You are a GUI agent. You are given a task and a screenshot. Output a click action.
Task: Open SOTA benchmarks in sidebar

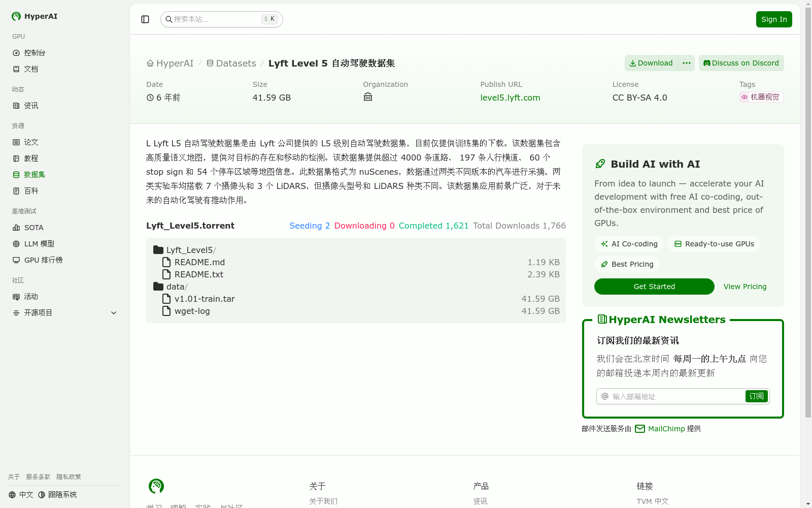64,228
